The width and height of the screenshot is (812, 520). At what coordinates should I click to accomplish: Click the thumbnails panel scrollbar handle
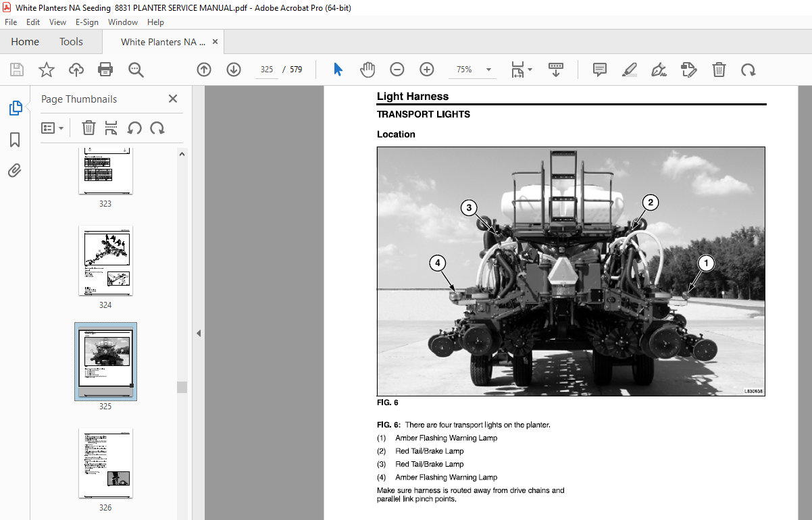coord(182,387)
